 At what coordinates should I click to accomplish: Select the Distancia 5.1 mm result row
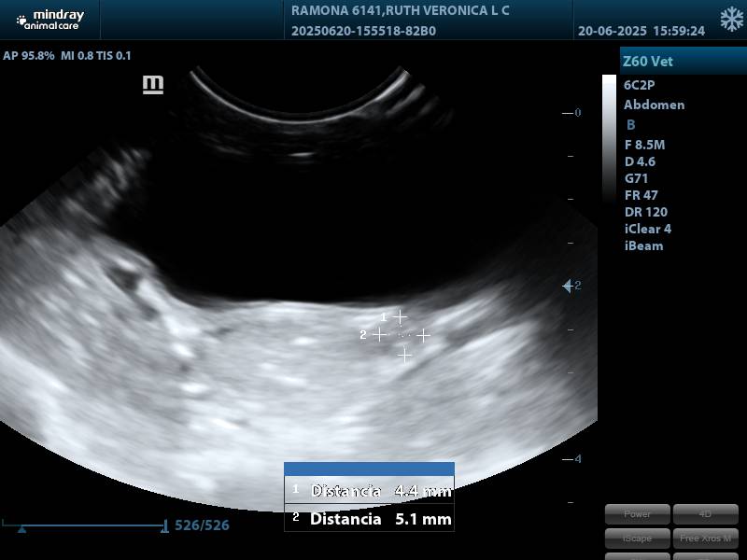click(x=369, y=519)
